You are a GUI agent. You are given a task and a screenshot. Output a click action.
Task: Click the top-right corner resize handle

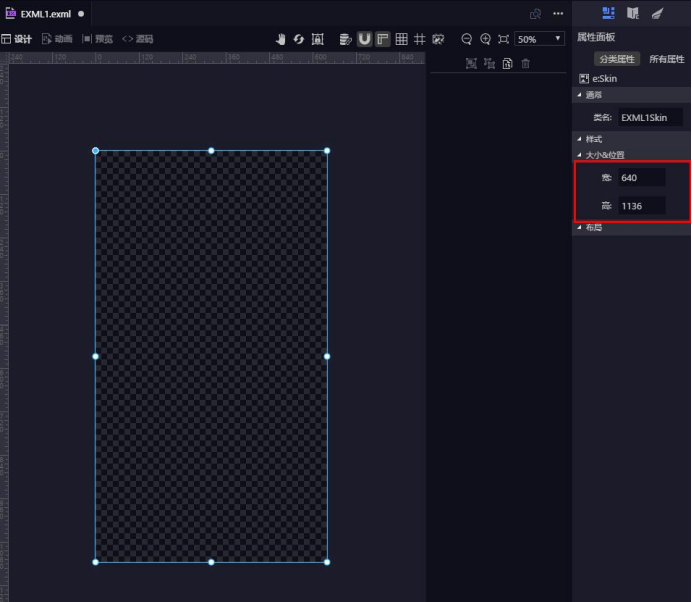[x=327, y=150]
